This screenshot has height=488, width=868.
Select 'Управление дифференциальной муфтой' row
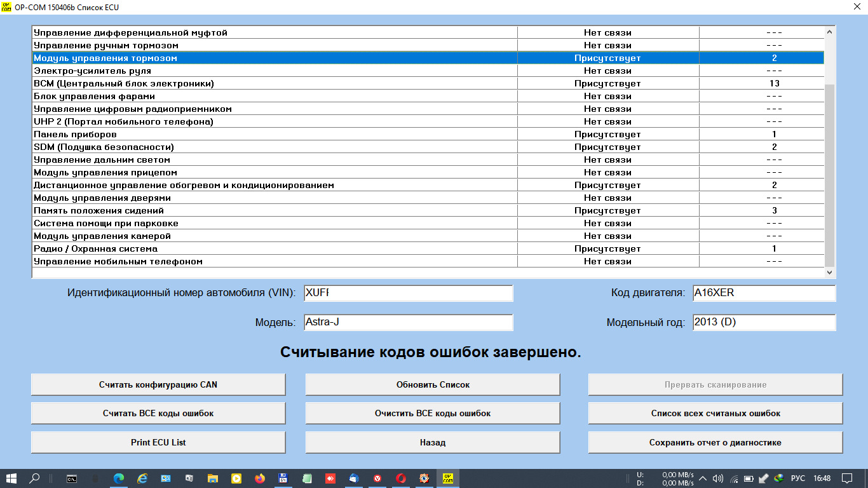pyautogui.click(x=428, y=32)
